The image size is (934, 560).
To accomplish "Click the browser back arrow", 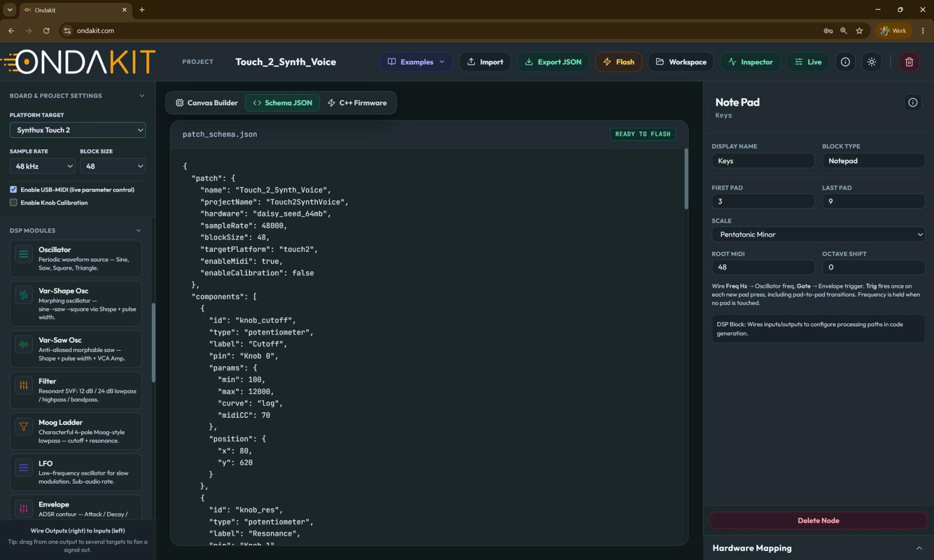I will [11, 30].
